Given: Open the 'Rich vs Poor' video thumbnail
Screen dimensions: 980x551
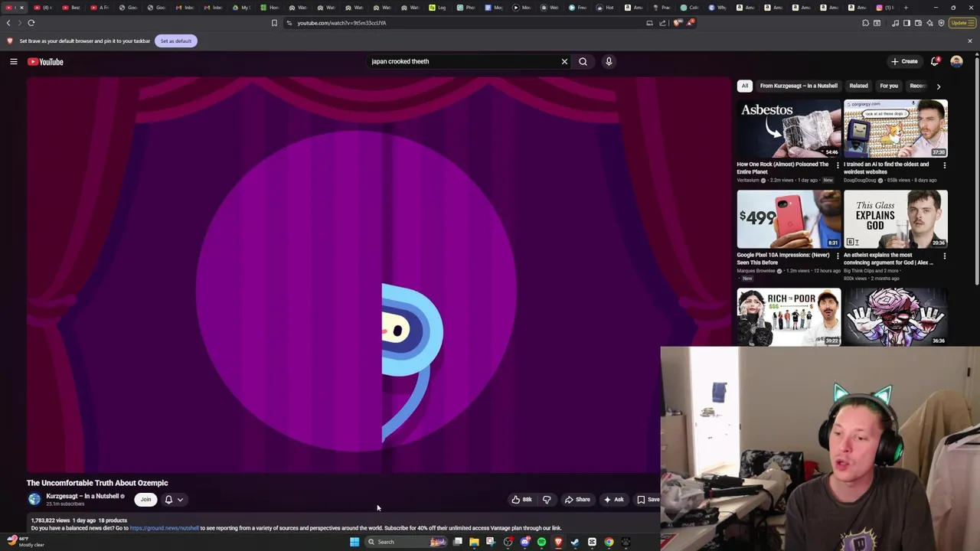Looking at the screenshot, I should (x=789, y=317).
